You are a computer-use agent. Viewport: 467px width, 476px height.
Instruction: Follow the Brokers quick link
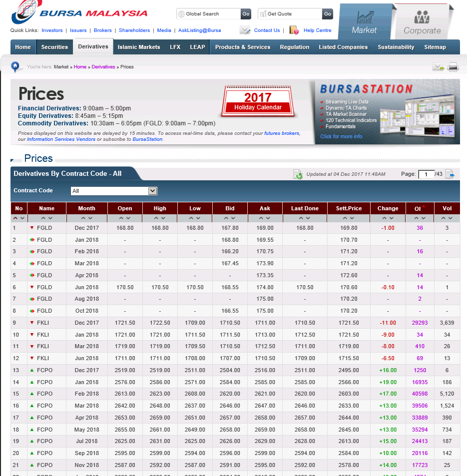coord(102,30)
